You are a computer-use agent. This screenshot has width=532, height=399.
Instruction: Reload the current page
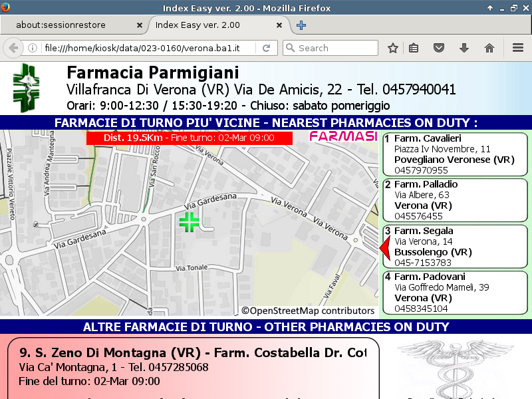coord(266,48)
